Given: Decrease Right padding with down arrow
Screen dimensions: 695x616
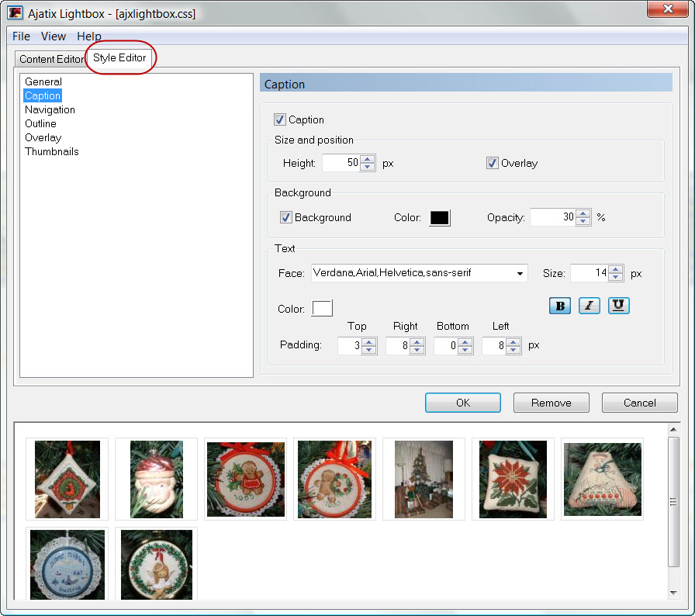Looking at the screenshot, I should coord(417,350).
